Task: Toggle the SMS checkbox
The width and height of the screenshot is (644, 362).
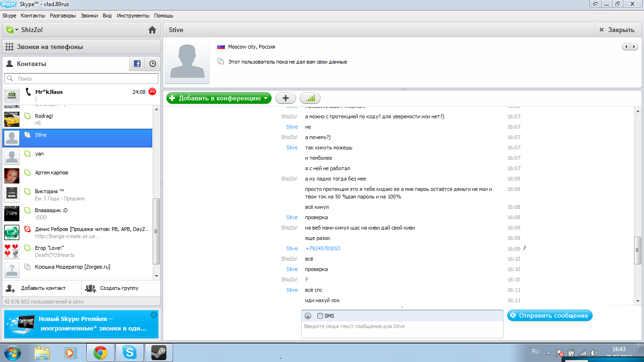Action: (x=320, y=316)
